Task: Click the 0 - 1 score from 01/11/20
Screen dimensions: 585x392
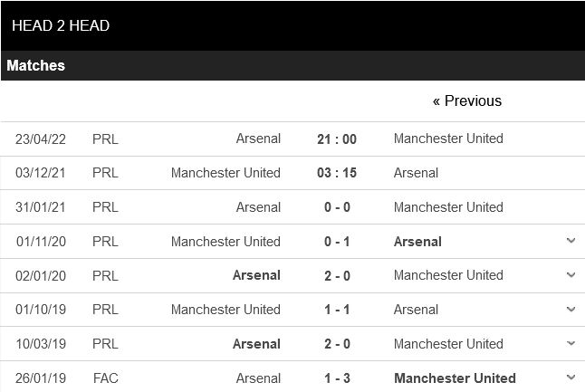Action: pos(337,242)
